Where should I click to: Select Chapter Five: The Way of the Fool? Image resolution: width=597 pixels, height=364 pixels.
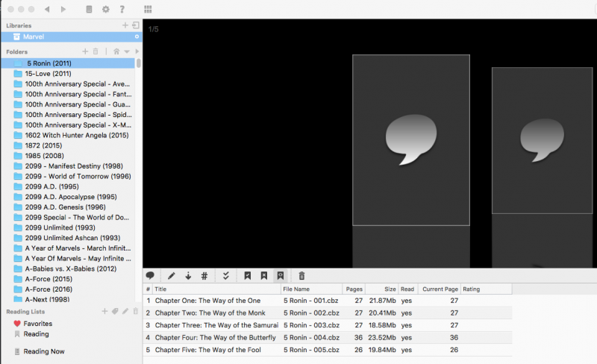pyautogui.click(x=328, y=350)
